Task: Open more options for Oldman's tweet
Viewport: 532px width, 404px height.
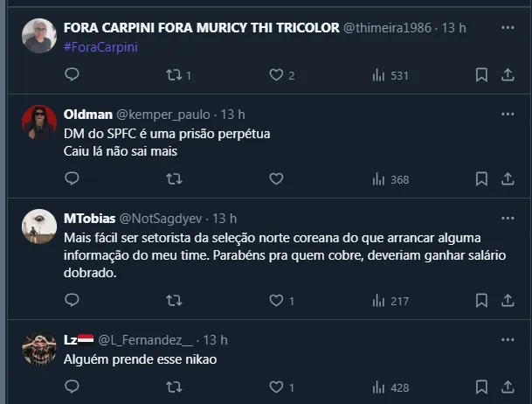Action: point(508,115)
